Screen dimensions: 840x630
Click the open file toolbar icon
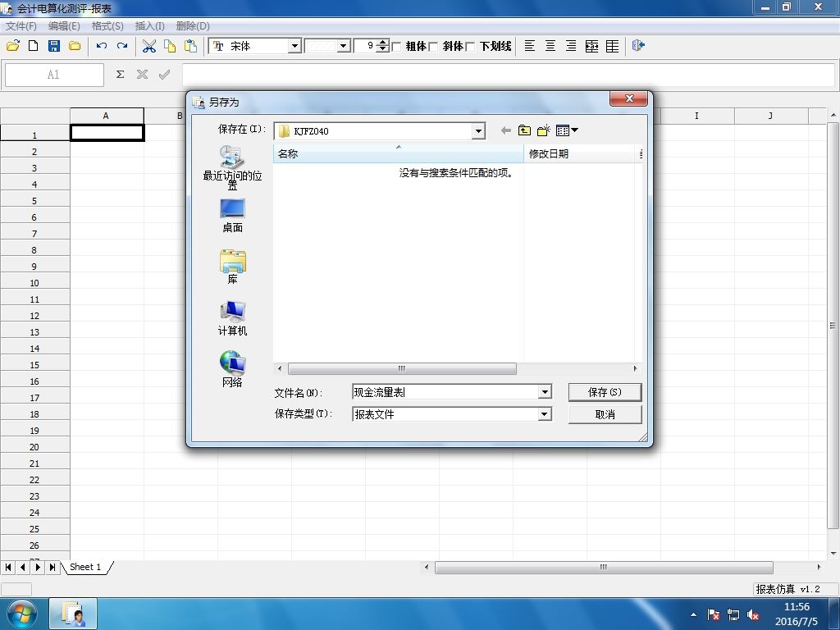[13, 46]
